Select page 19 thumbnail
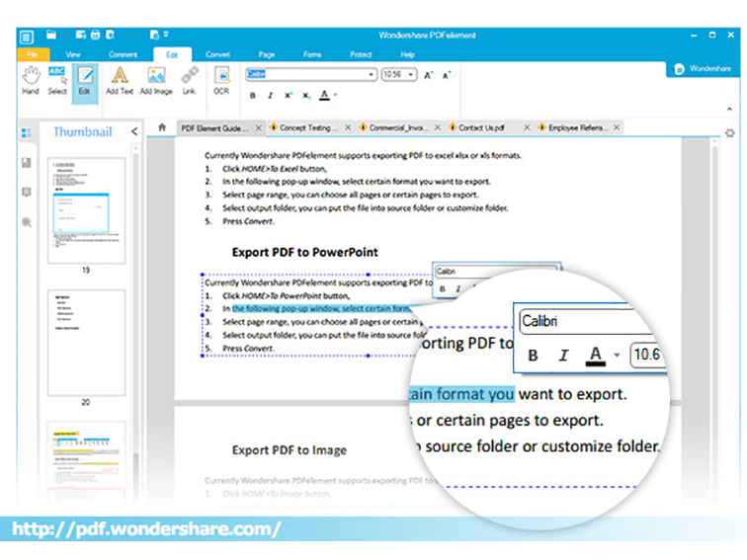747x560 pixels. pyautogui.click(x=86, y=210)
